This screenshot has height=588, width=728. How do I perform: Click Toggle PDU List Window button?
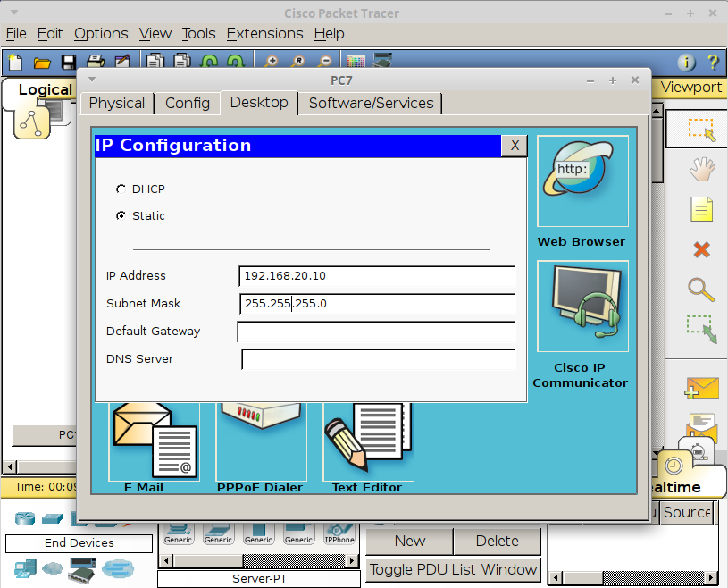[453, 569]
